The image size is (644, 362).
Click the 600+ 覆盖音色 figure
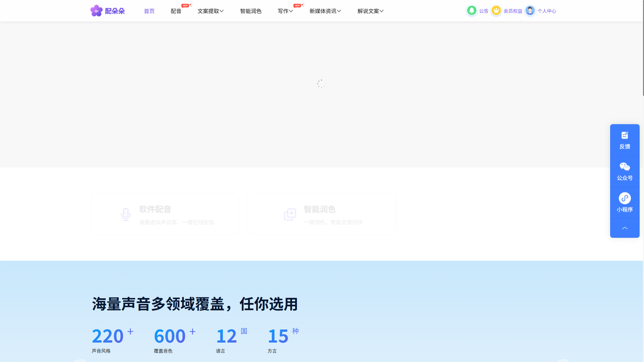pos(175,340)
